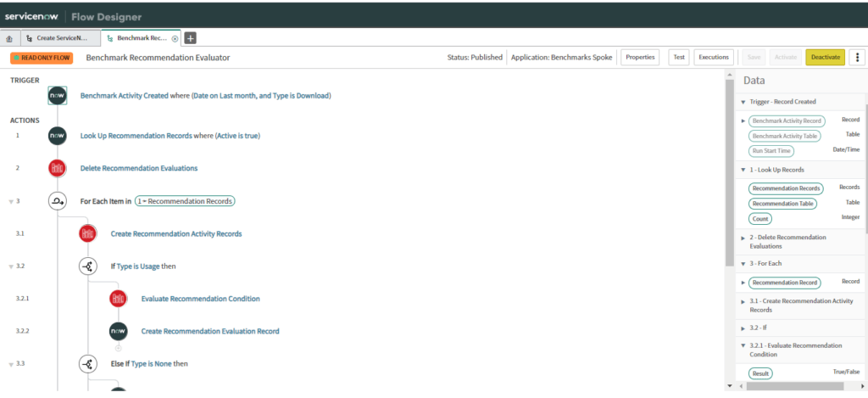
Task: Click the For Each loop icon
Action: (58, 201)
